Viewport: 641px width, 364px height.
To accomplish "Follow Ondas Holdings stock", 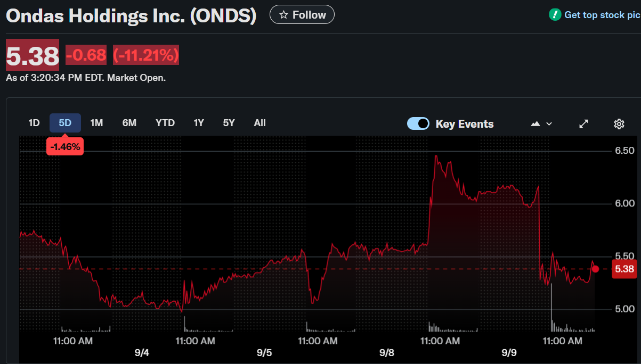I will coord(302,14).
